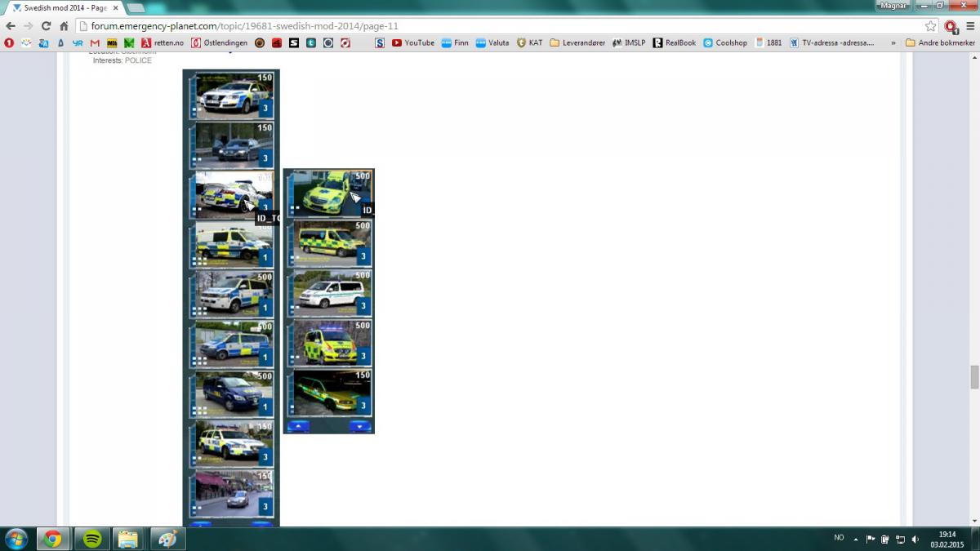Open the Finn bookmark
980x551 pixels.
coord(455,42)
